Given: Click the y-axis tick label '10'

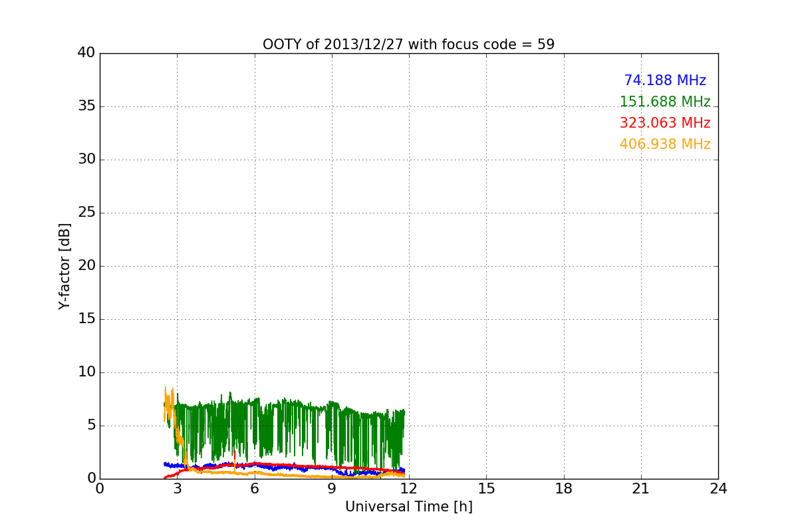Looking at the screenshot, I should click(86, 372).
